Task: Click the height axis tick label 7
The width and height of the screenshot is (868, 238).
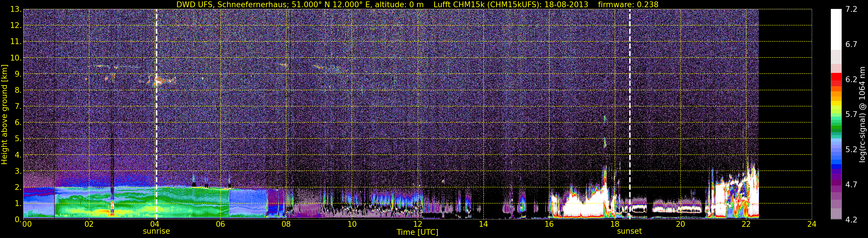Action: [18, 107]
